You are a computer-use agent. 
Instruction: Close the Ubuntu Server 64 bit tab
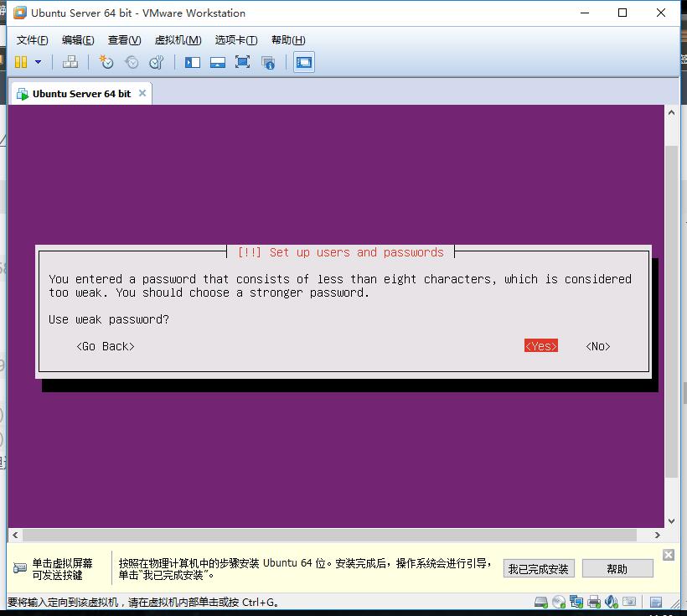[x=142, y=93]
